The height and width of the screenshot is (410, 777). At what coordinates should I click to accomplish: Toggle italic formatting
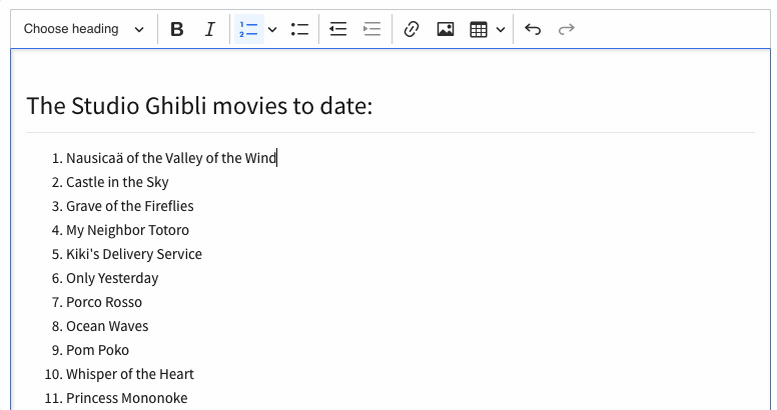click(210, 29)
